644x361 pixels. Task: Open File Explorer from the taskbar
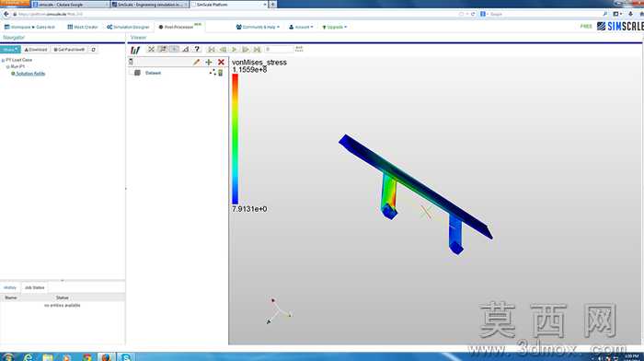click(48, 357)
